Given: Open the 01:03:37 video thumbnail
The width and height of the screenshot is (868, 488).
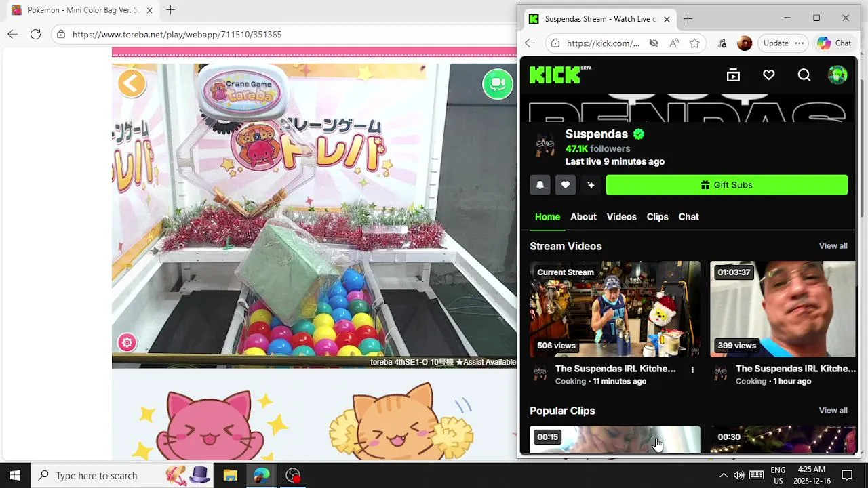Looking at the screenshot, I should (x=783, y=309).
